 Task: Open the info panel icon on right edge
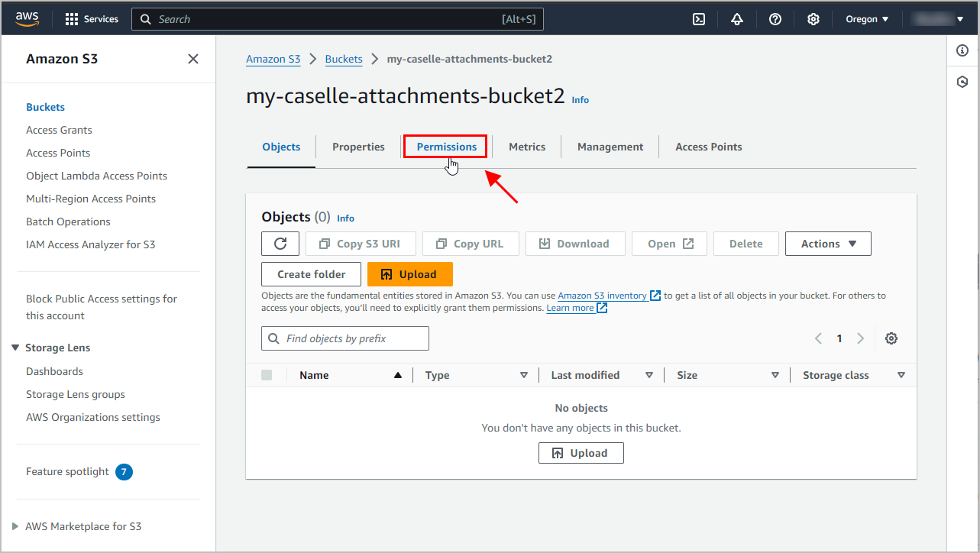(962, 50)
